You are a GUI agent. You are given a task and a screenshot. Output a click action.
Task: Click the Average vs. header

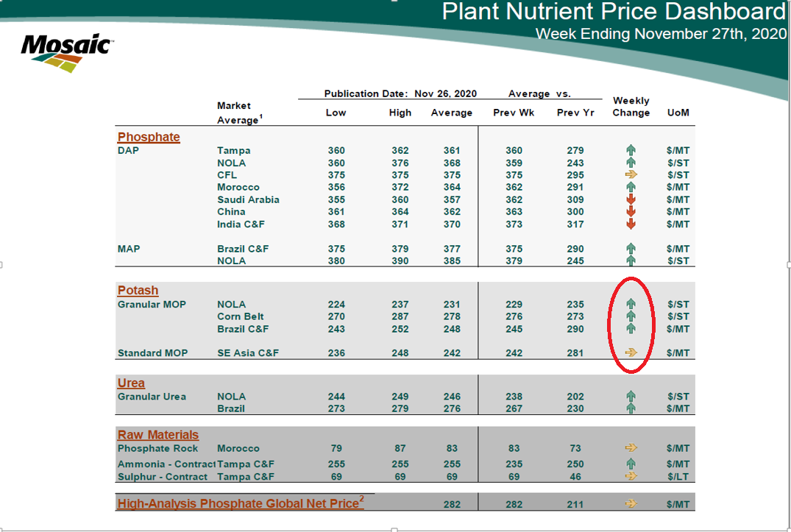tap(539, 93)
